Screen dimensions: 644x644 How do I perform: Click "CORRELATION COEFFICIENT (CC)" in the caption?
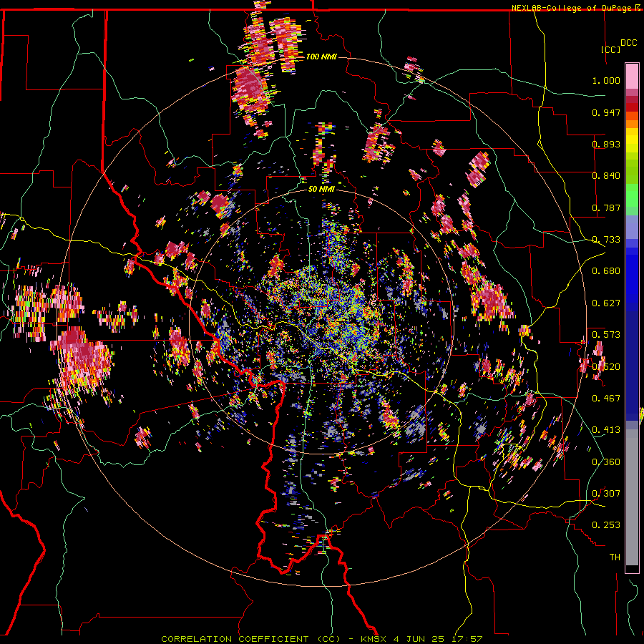tap(250, 639)
